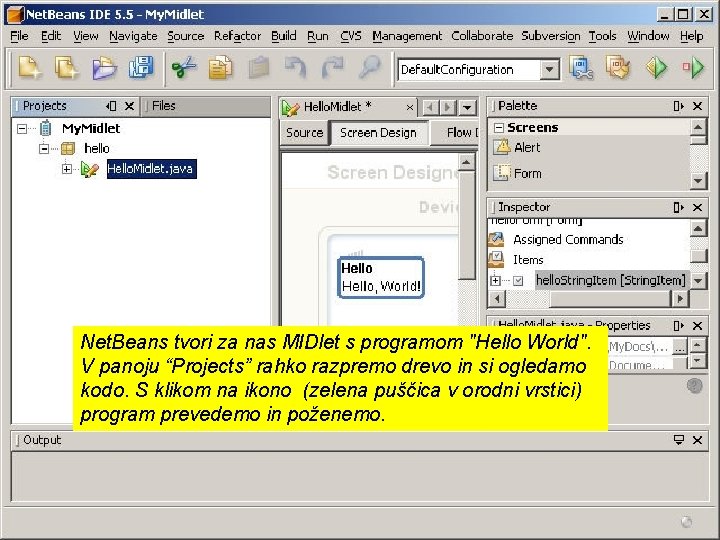The image size is (720, 540).
Task: Collapse the MyMidlet project node
Action: point(22,129)
